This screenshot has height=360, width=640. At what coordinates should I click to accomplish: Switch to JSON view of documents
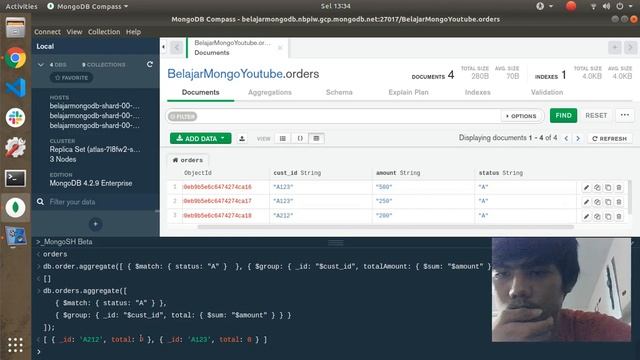point(300,138)
